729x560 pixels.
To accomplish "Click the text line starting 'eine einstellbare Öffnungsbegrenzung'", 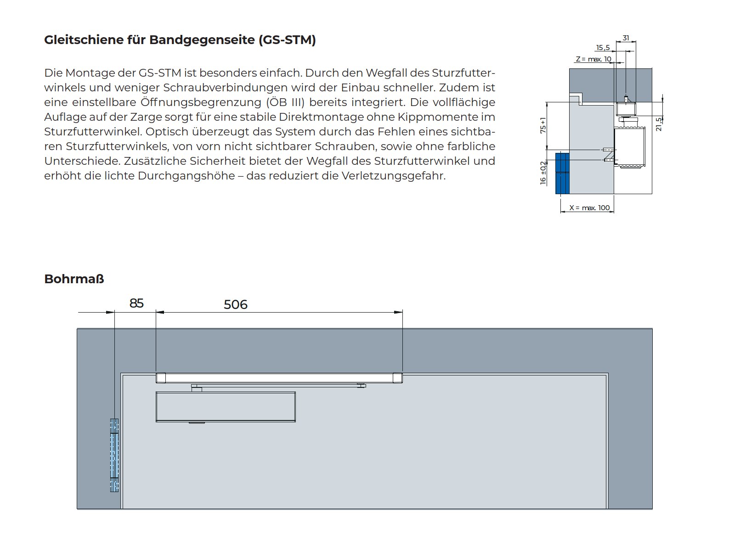I will pos(270,102).
